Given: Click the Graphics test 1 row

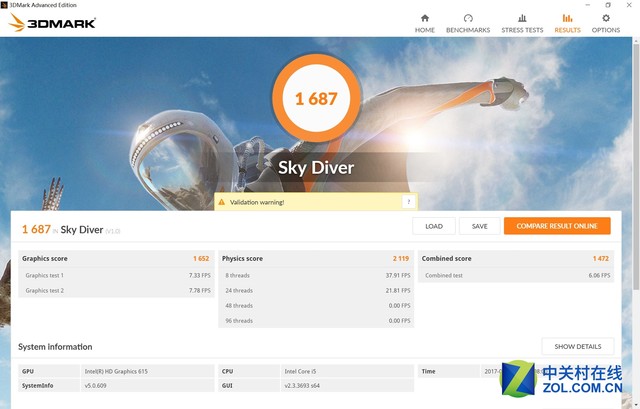Looking at the screenshot, I should (x=118, y=276).
